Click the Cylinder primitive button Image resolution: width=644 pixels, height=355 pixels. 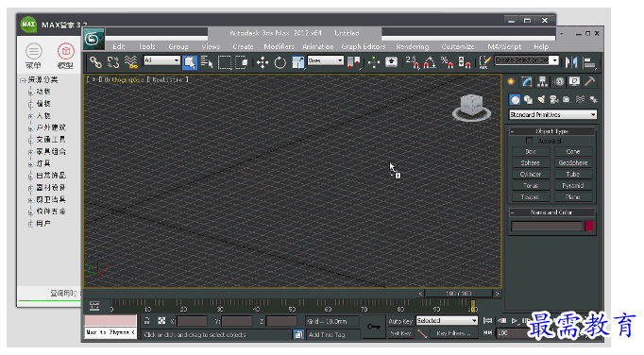tap(531, 175)
